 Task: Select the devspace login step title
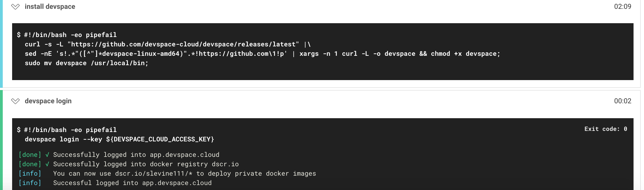[x=48, y=101]
